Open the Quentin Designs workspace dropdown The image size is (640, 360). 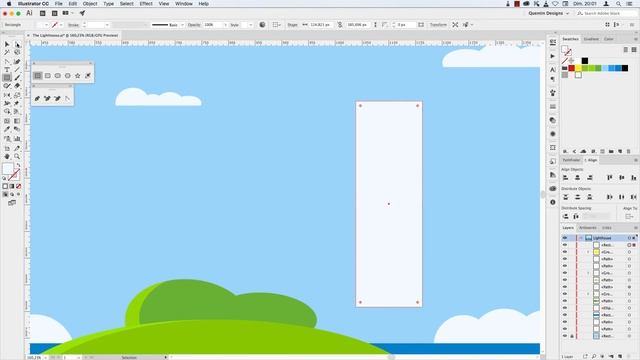pyautogui.click(x=548, y=13)
